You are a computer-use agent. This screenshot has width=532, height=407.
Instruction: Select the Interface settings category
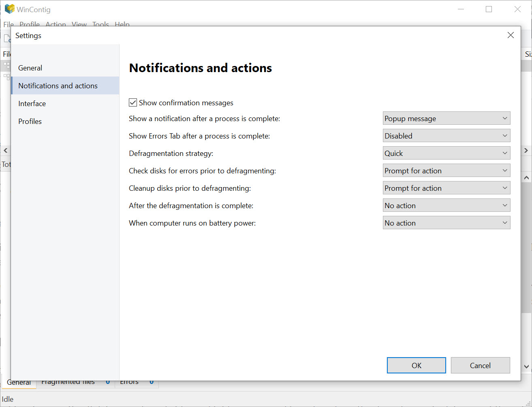tap(32, 103)
